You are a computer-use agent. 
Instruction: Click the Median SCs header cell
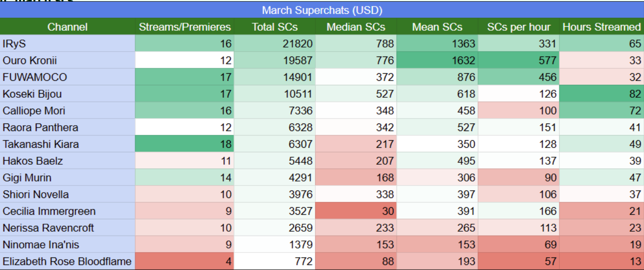[x=356, y=27]
